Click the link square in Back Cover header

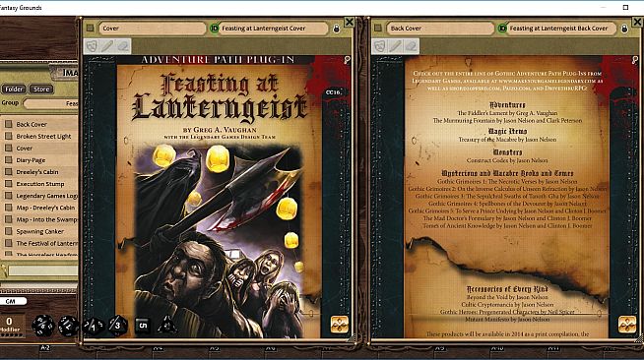click(x=378, y=28)
